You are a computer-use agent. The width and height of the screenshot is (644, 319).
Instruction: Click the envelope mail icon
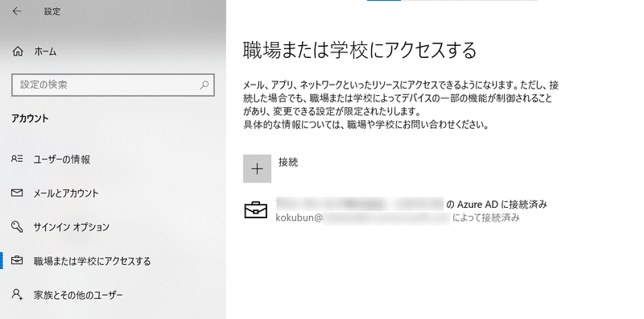tap(17, 193)
